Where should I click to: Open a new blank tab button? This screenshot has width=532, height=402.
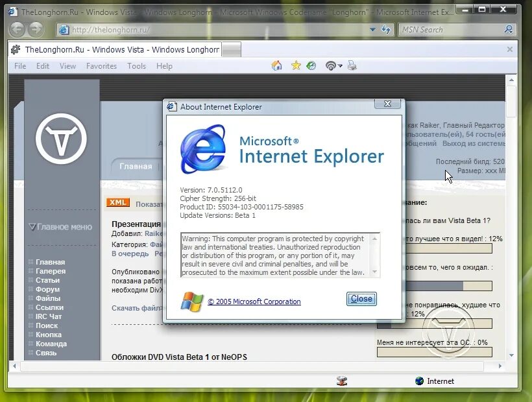click(232, 49)
